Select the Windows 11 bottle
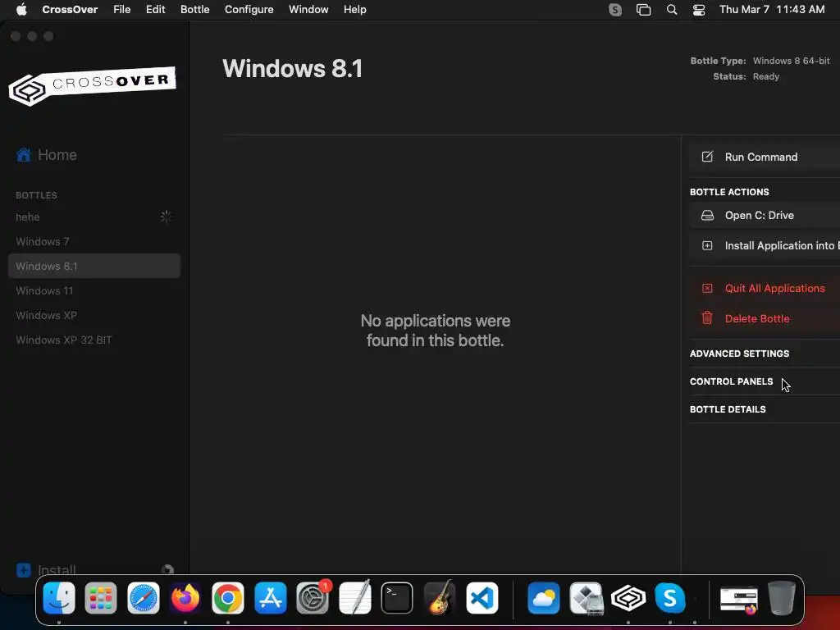Viewport: 840px width, 630px height. pos(94,291)
